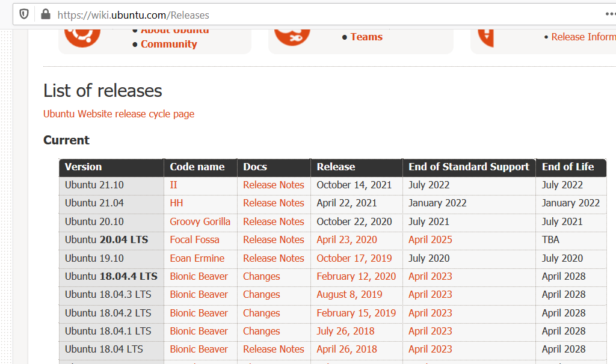This screenshot has height=364, width=616.
Task: Open Changes link for Ubuntu 18.04.4 LTS
Action: pos(261,276)
